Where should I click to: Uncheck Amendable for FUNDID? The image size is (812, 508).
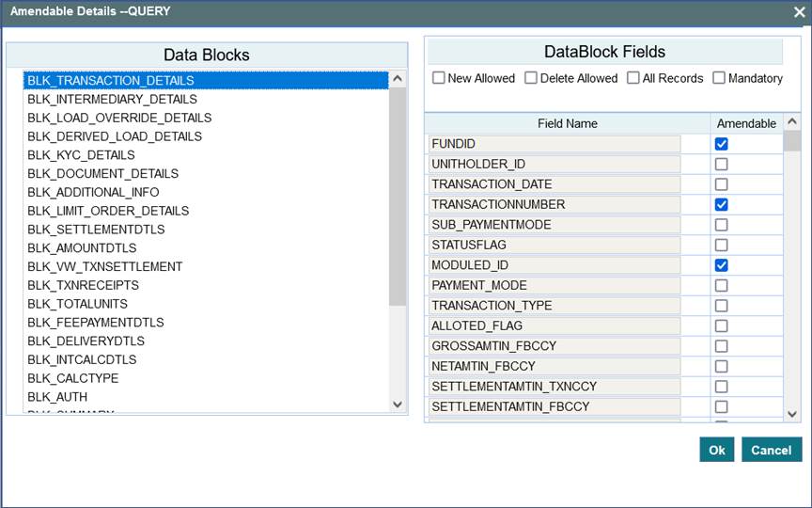(722, 144)
